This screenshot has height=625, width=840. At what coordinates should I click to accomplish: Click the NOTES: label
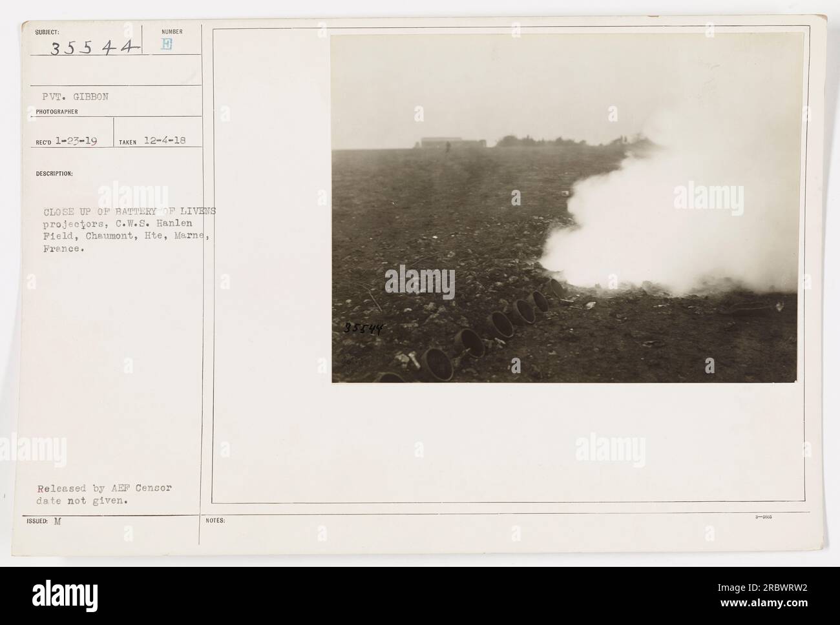click(215, 520)
